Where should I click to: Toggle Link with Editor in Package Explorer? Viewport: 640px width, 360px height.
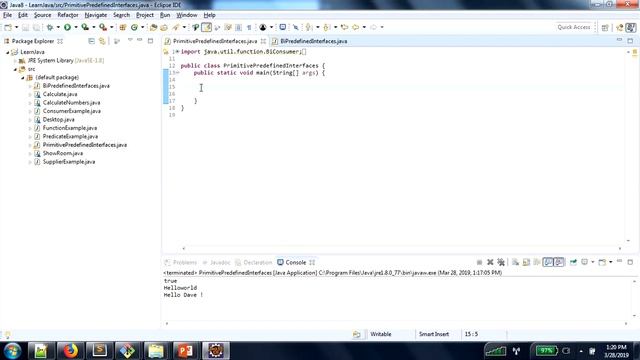(x=102, y=41)
